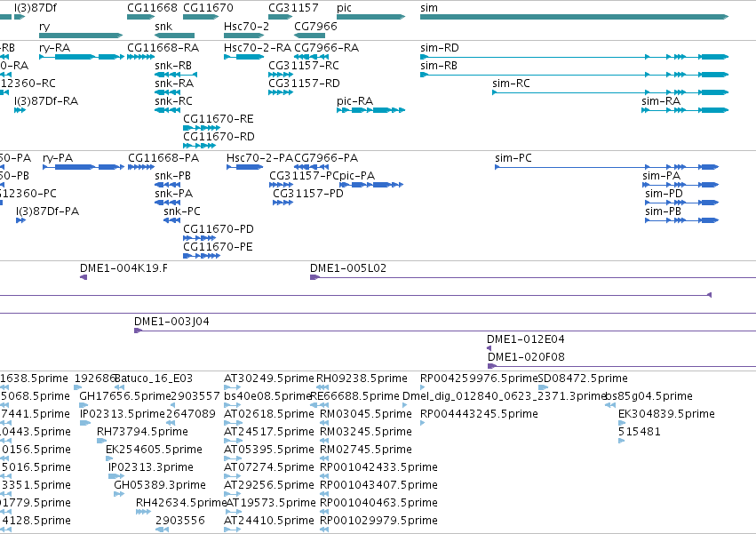Select the CG11668-PA protein label
Image resolution: width=756 pixels, height=534 pixels.
coord(163,158)
